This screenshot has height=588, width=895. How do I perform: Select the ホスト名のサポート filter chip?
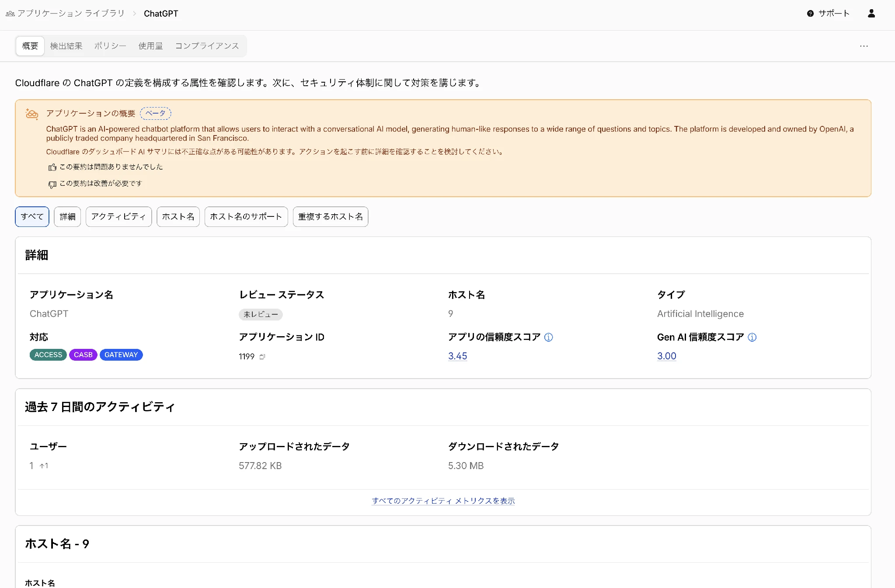[246, 217]
